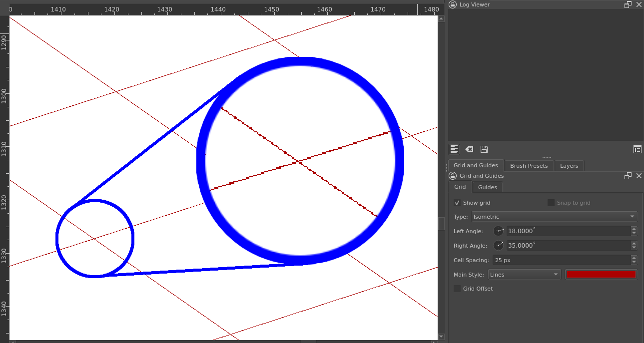
Task: Click the horizontal ruler at mark 1440
Action: 218,9
